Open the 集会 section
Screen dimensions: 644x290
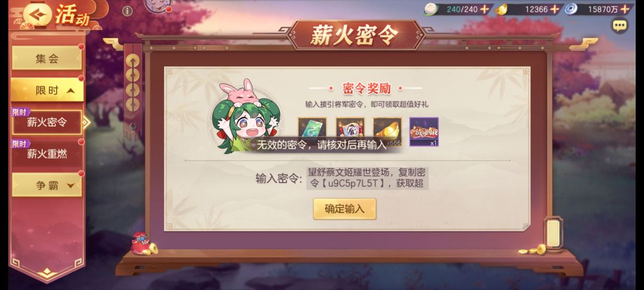tap(47, 58)
